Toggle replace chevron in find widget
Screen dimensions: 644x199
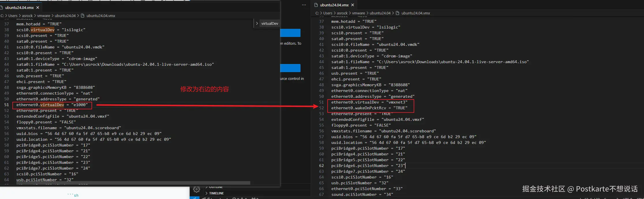pos(257,23)
